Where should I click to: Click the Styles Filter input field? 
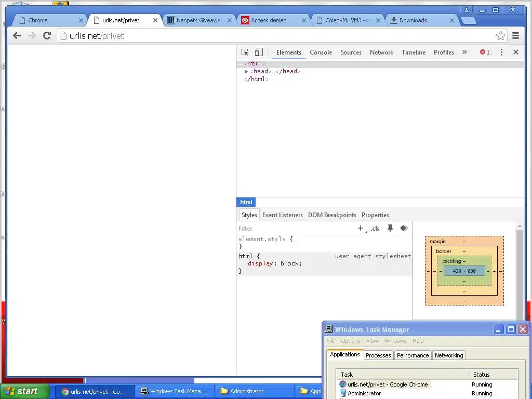(x=295, y=229)
